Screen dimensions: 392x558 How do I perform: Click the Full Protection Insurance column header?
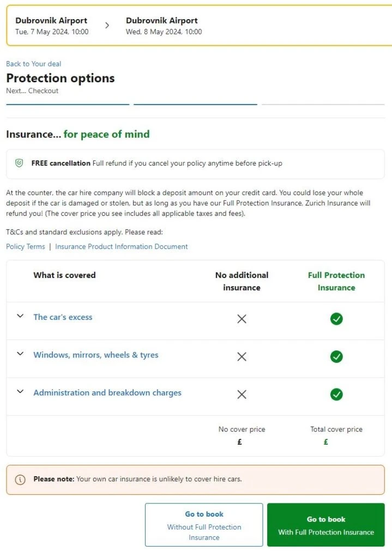[336, 281]
